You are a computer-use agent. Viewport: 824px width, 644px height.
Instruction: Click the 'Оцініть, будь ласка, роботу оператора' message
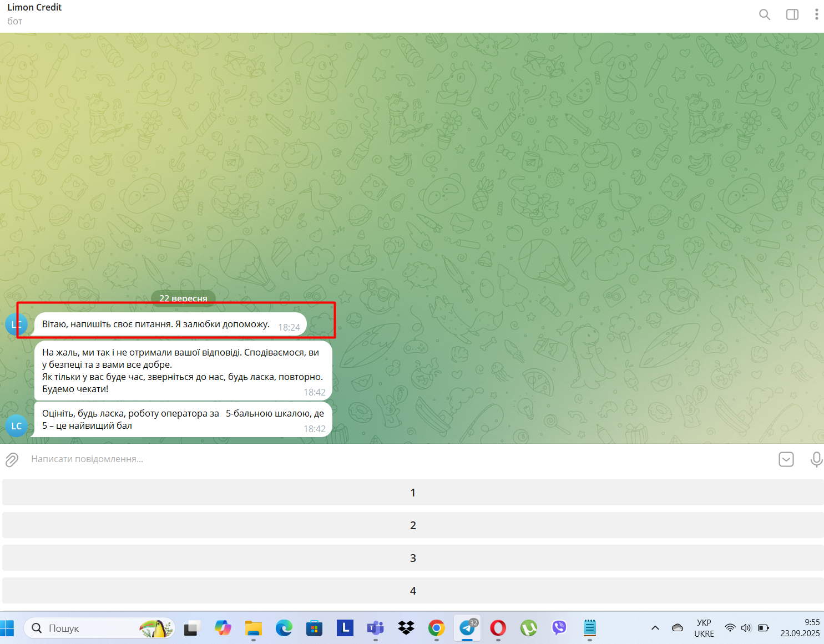(183, 419)
